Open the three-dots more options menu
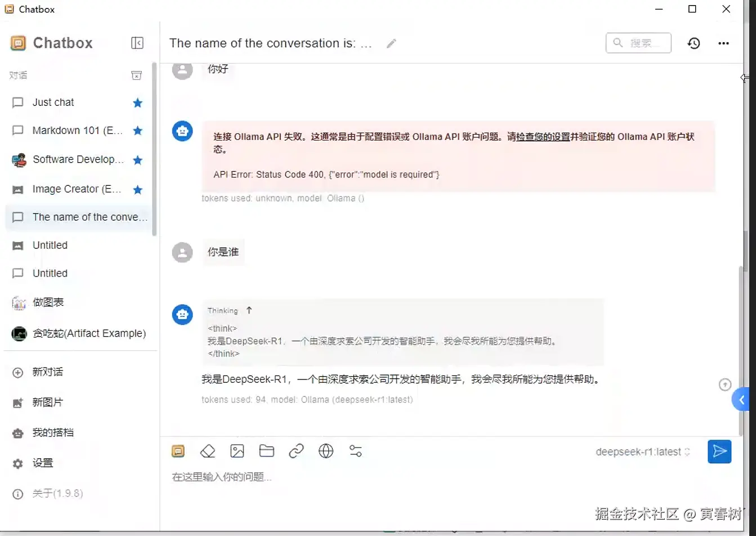This screenshot has width=756, height=536. 724,43
